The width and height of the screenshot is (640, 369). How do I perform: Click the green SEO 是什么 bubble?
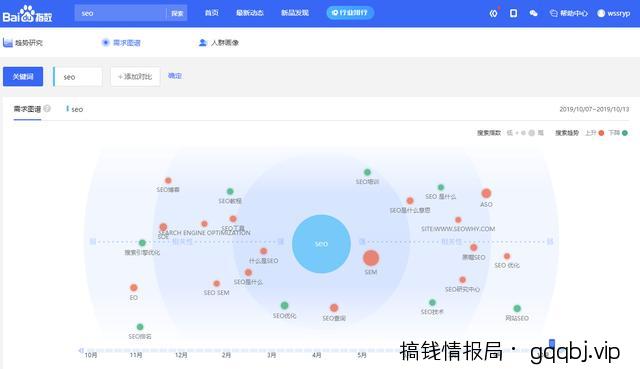tap(441, 187)
